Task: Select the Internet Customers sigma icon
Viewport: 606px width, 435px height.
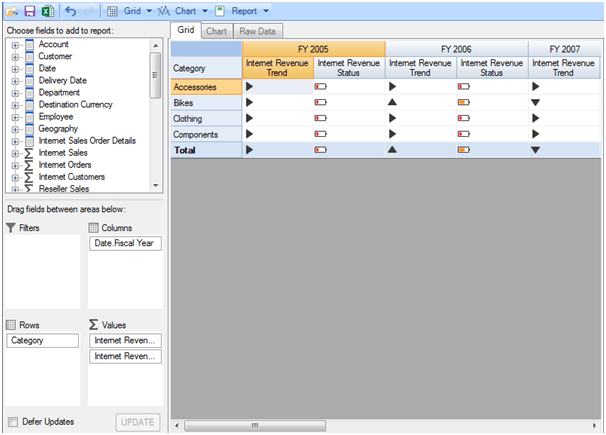Action: point(29,177)
